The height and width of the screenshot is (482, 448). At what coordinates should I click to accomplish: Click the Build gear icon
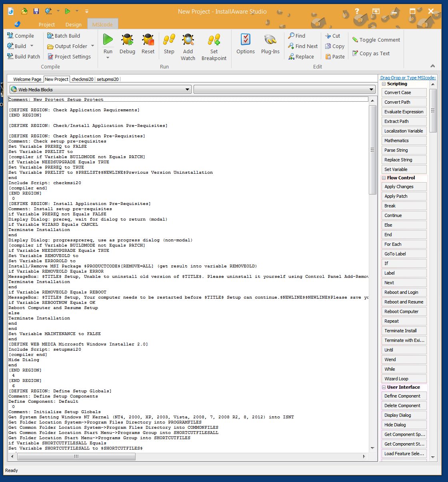[x=10, y=46]
